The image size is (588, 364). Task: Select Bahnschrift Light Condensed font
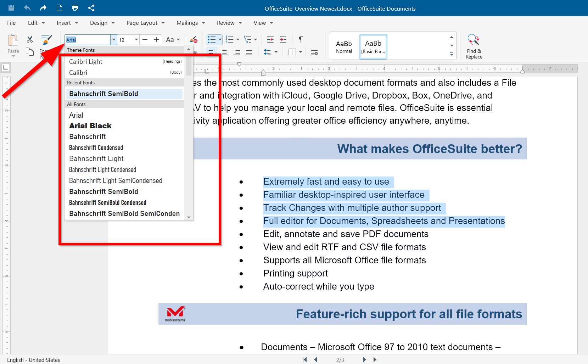coord(125,170)
